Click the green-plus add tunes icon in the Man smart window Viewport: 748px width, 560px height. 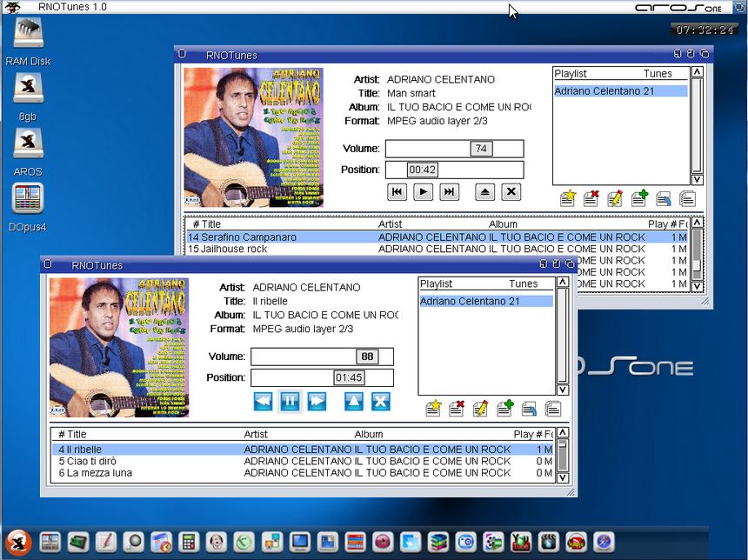tap(639, 198)
